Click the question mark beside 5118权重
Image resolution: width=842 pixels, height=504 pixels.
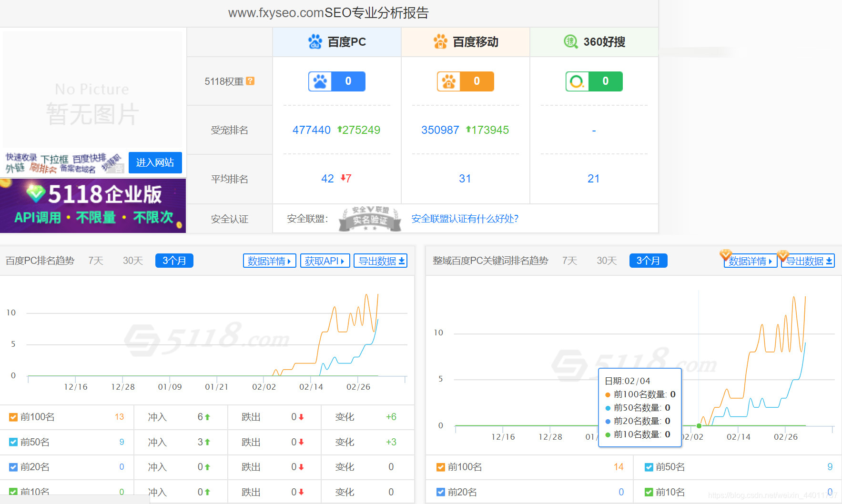[x=250, y=81]
